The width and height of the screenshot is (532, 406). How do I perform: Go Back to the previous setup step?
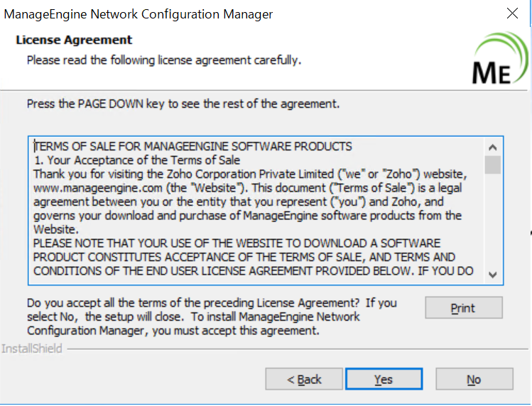304,379
